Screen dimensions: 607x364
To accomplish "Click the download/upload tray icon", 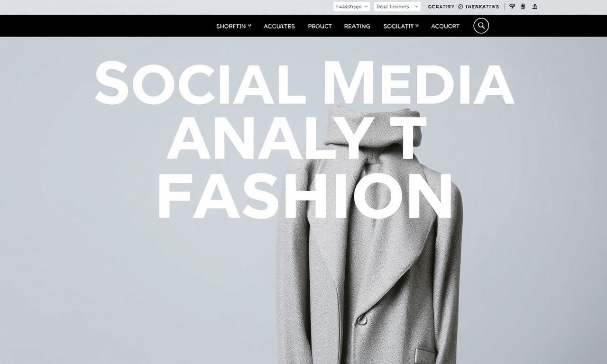I will click(534, 7).
